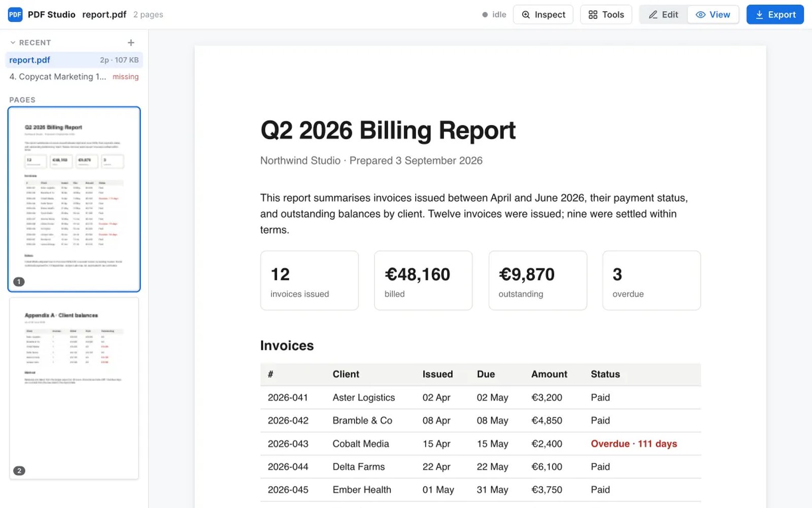Open the Tools menu
The width and height of the screenshot is (812, 508).
tap(606, 15)
